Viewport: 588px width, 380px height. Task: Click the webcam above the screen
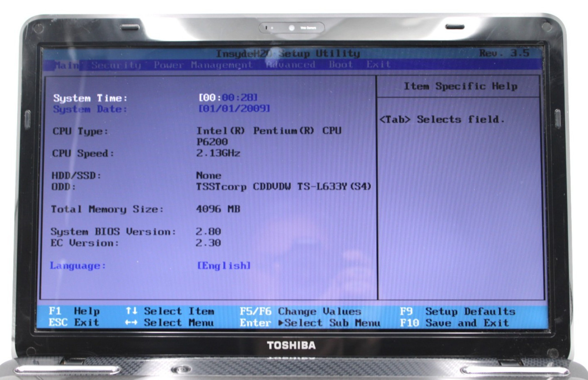point(292,28)
